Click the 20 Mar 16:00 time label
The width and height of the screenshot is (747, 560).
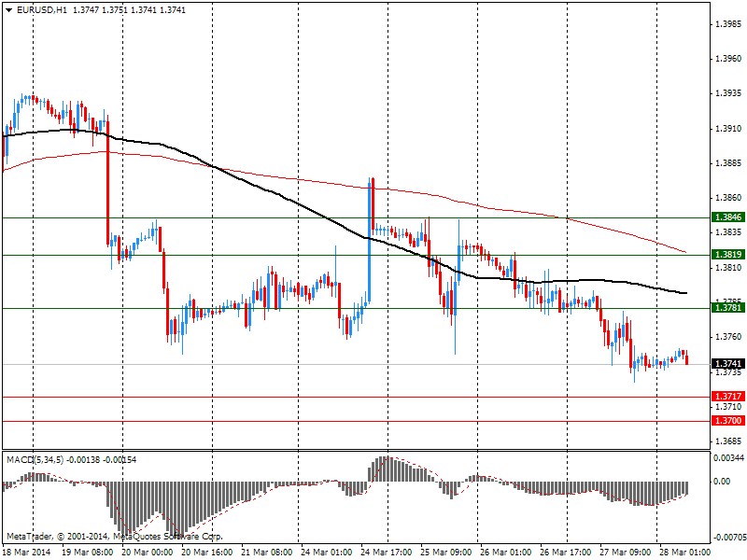click(206, 553)
